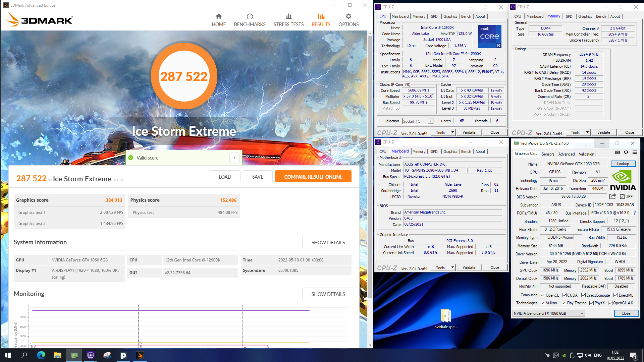Switch to Sensors tab in GPU-Z
Viewport: 644px width, 362px height.
(548, 154)
